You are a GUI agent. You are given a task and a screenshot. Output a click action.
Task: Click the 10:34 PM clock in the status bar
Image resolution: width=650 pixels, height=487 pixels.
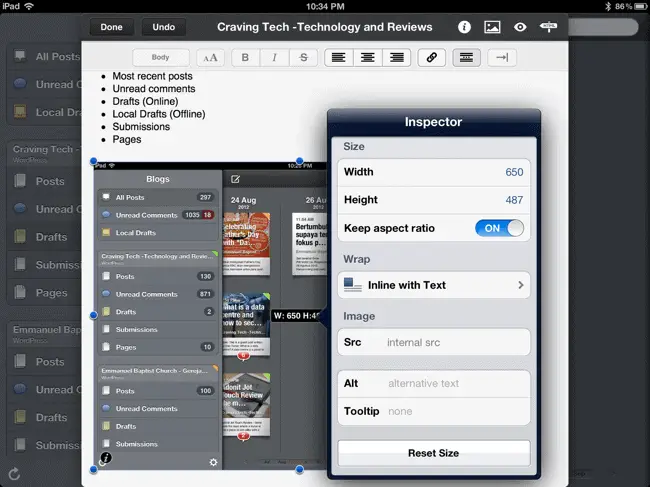325,6
